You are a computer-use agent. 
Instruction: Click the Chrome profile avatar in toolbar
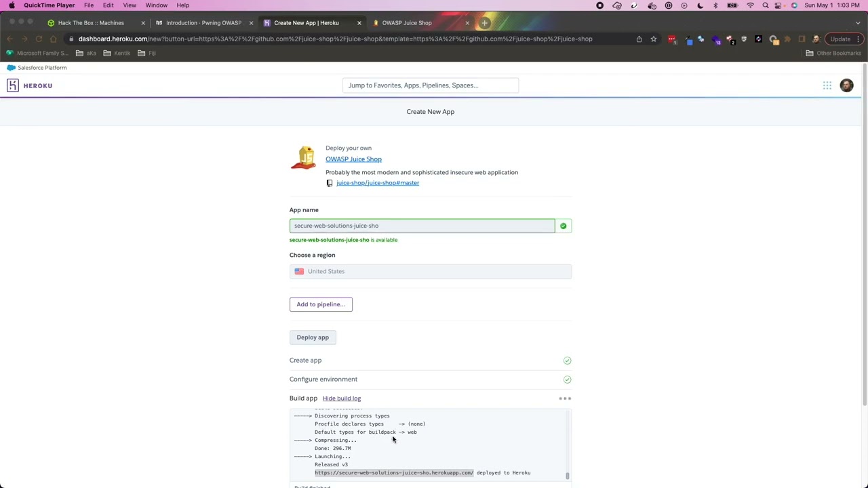click(816, 39)
